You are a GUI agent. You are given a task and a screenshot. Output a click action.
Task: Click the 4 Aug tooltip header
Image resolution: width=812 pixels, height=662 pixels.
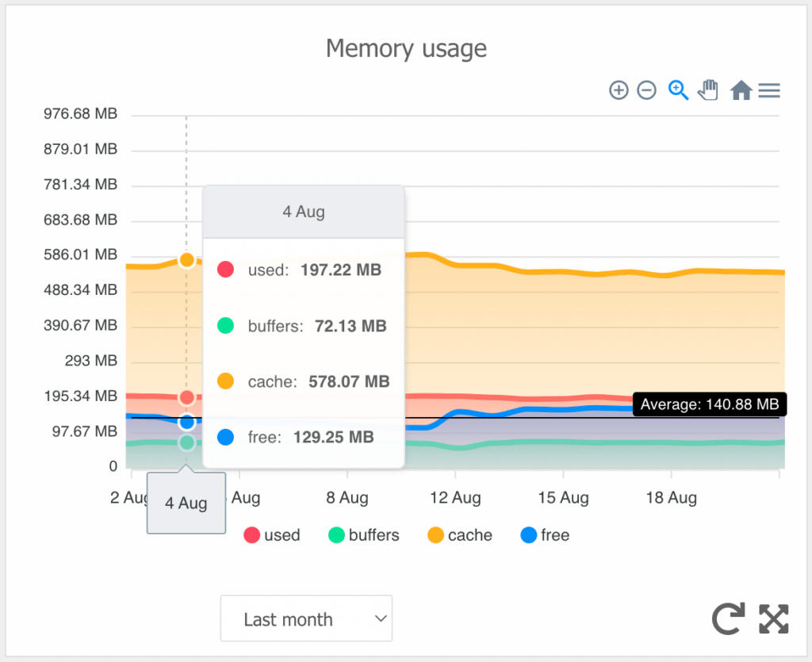point(303,212)
